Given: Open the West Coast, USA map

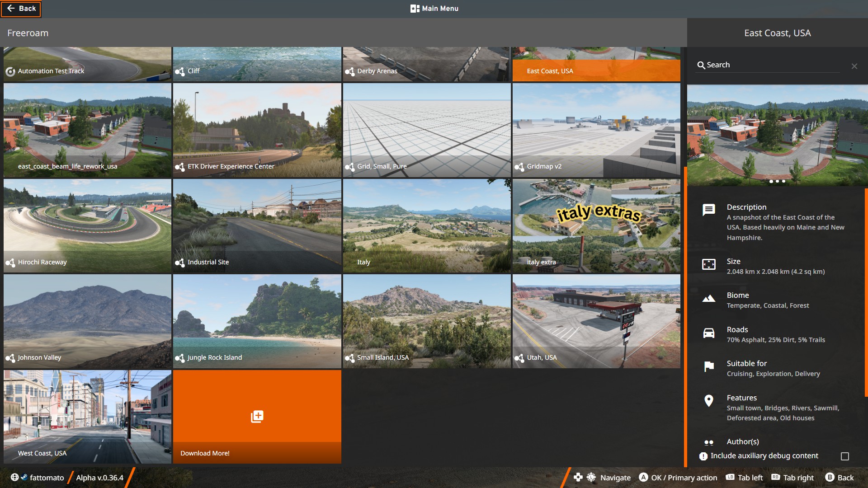Looking at the screenshot, I should (x=87, y=416).
